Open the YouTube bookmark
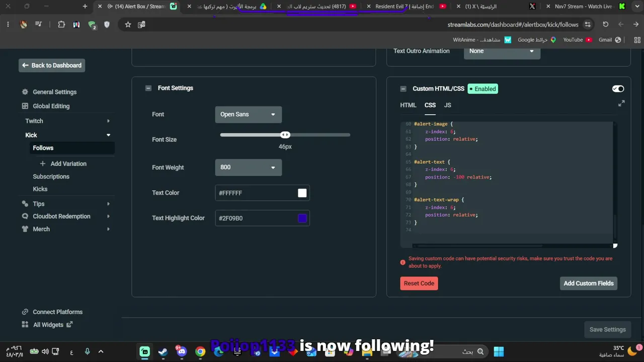 point(577,40)
